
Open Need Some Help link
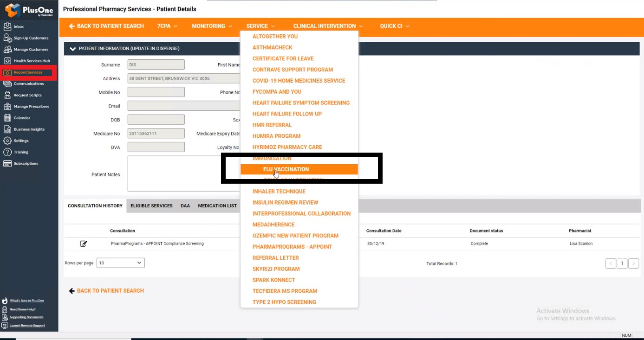23,309
